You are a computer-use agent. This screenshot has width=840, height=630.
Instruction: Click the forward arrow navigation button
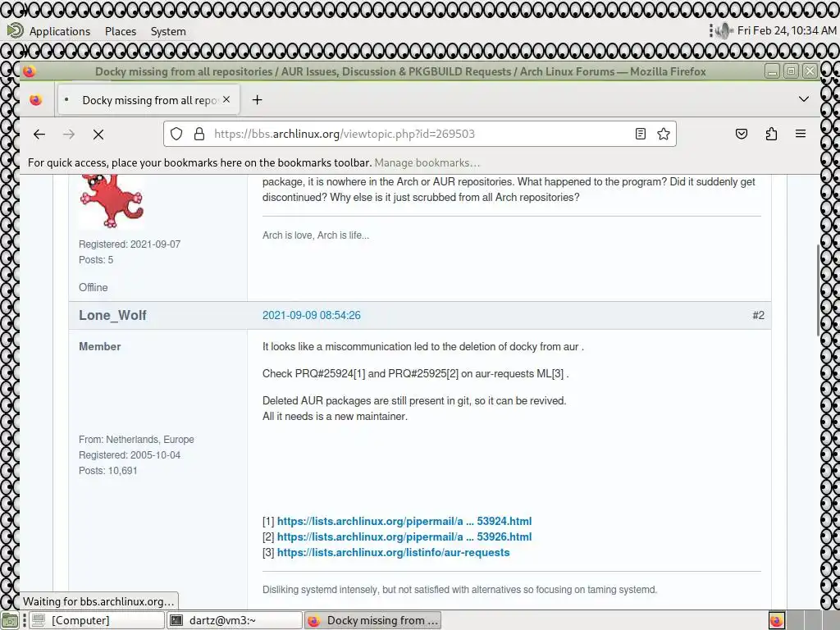coord(69,134)
